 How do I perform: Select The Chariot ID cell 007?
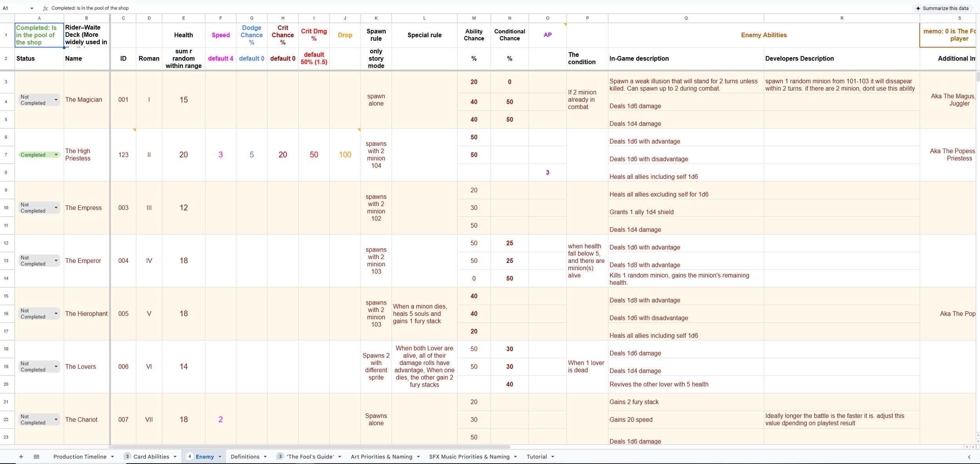(x=123, y=419)
